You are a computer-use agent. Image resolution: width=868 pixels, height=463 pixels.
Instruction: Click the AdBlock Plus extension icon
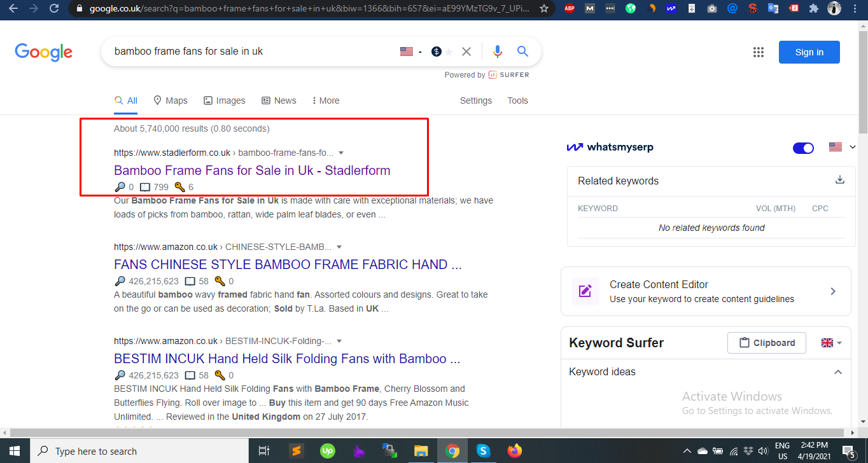pyautogui.click(x=570, y=9)
